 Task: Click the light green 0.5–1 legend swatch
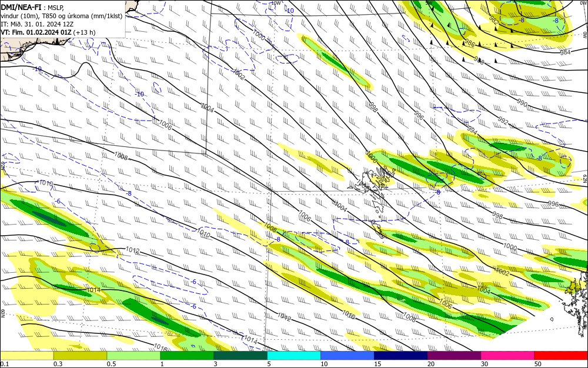[x=133, y=356]
